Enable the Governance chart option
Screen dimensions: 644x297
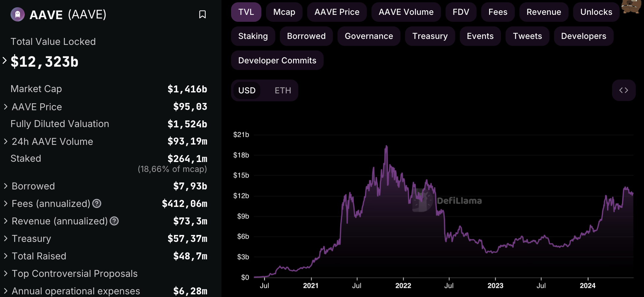(x=369, y=36)
